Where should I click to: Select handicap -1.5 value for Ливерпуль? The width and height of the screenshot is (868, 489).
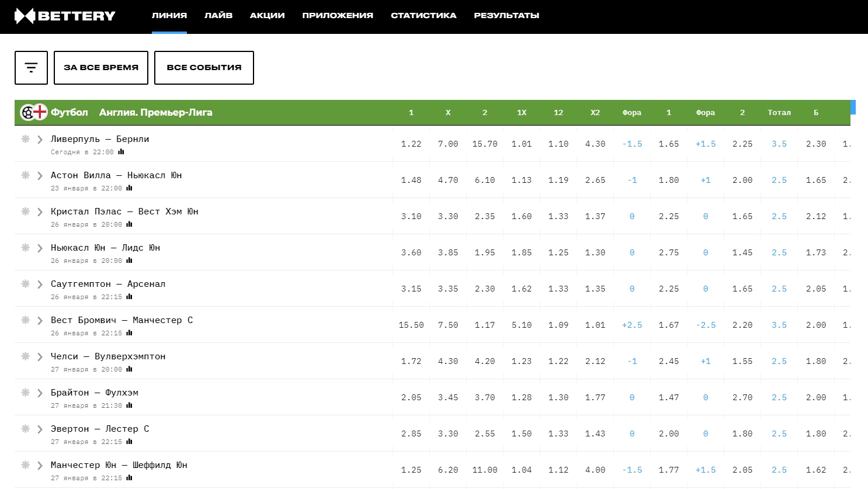point(632,144)
